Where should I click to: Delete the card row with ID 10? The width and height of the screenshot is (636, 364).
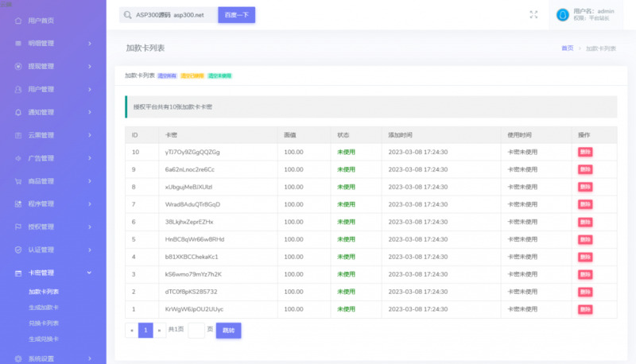584,152
